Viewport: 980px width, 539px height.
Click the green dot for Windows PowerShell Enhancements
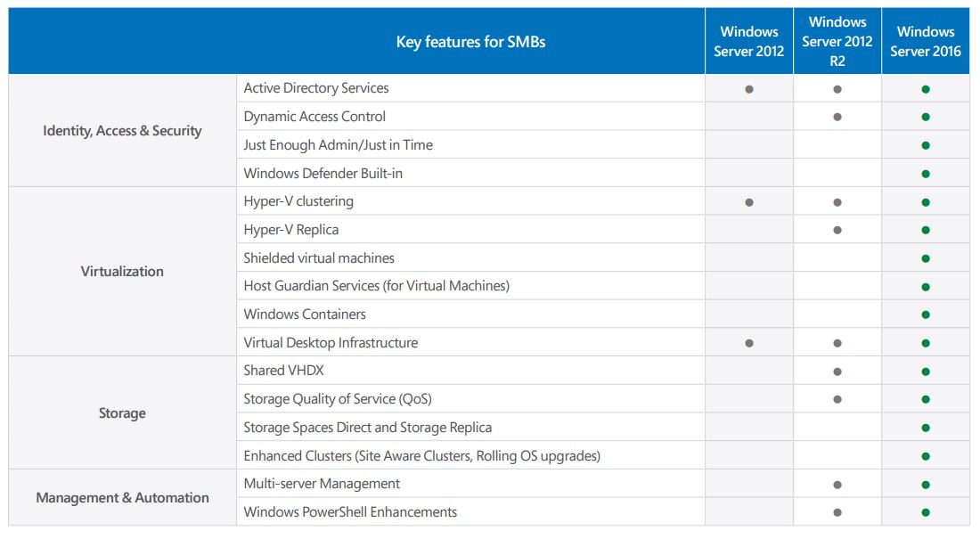tap(926, 511)
